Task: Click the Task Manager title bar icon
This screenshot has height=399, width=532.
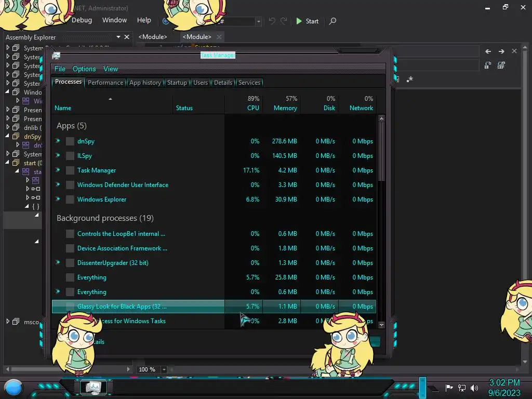Action: click(56, 56)
